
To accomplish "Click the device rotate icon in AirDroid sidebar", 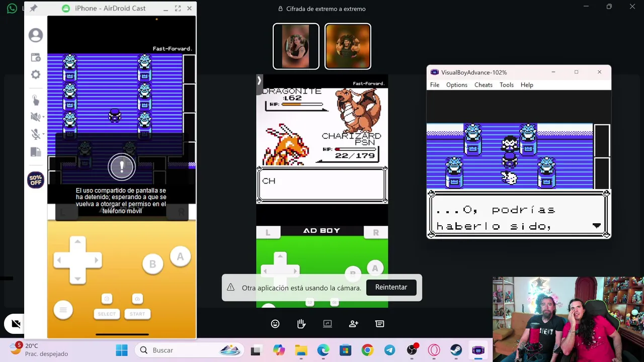I will click(x=36, y=152).
